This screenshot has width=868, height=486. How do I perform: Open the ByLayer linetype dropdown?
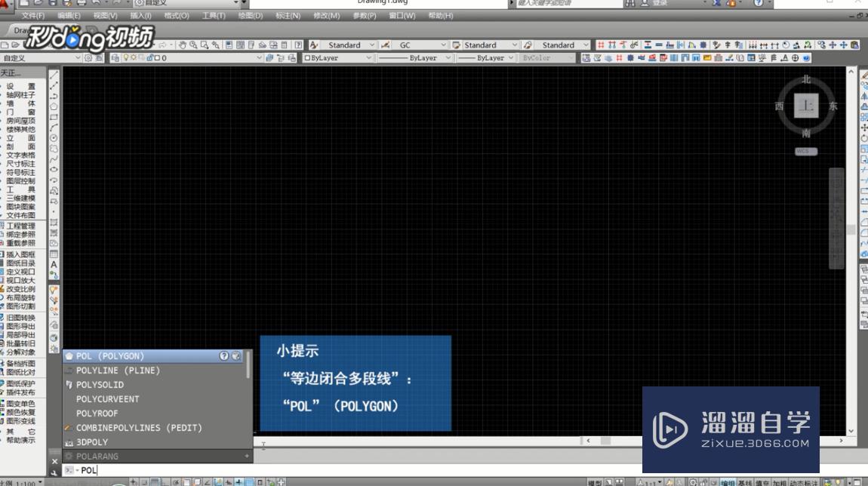pyautogui.click(x=448, y=57)
